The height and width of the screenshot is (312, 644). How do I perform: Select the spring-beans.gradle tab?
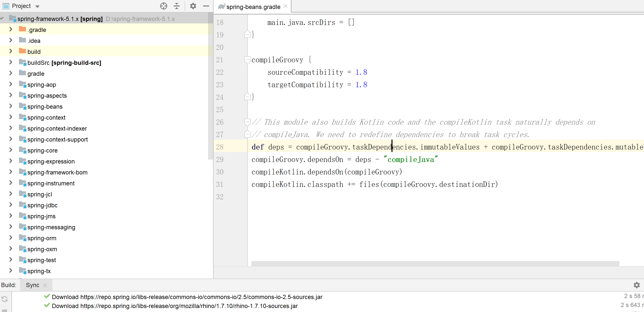click(x=253, y=7)
